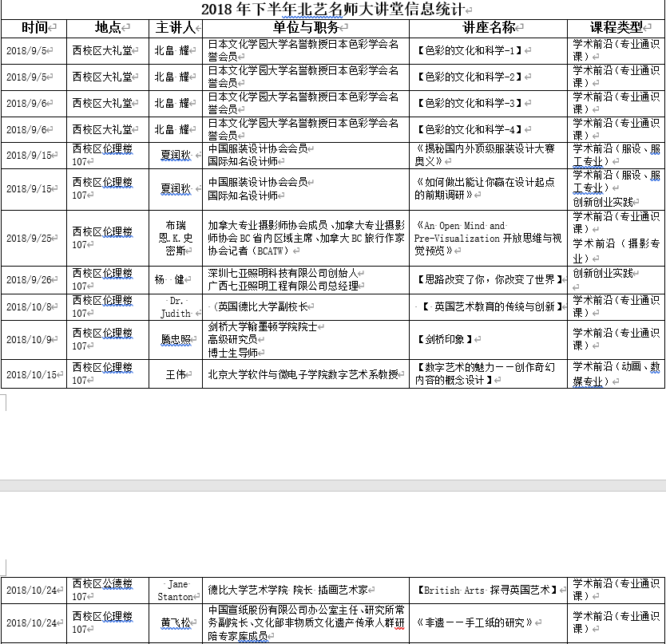Place cursor in 【色彩的文化和科学-4】 cell
The height and width of the screenshot is (644, 666).
coord(470,129)
